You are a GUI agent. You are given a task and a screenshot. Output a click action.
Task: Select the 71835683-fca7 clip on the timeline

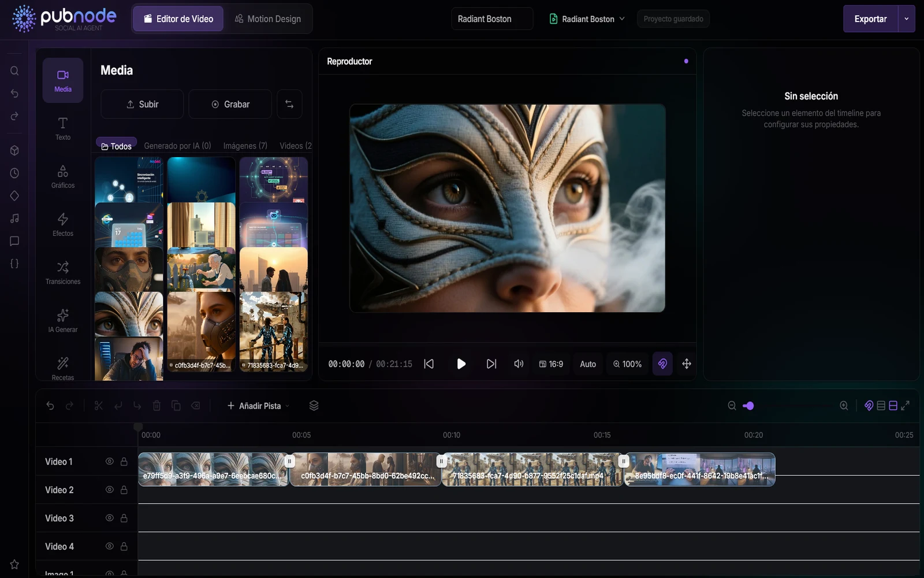(x=532, y=469)
